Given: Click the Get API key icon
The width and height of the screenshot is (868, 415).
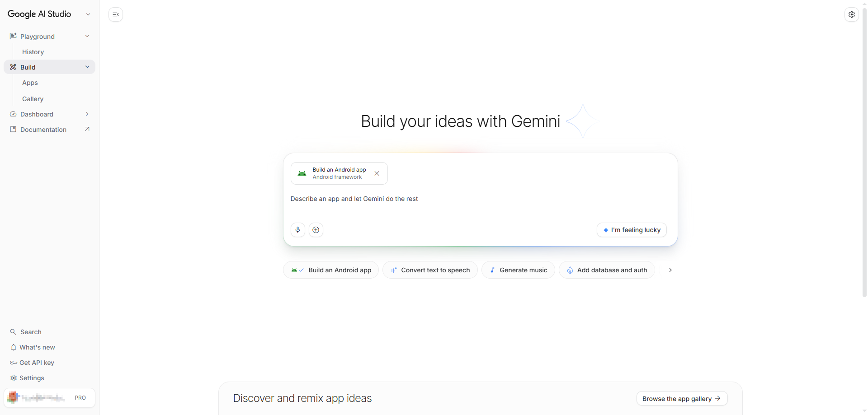Looking at the screenshot, I should coord(14,363).
